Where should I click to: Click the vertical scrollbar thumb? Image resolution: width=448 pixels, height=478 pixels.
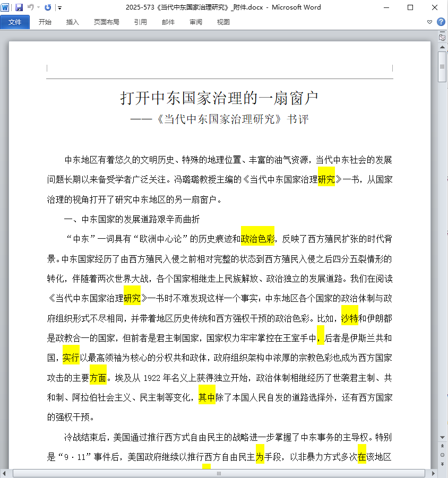tap(442, 67)
